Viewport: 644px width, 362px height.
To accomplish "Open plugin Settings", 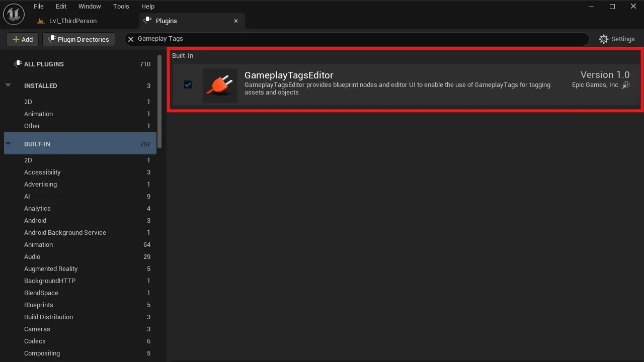I will coord(617,39).
